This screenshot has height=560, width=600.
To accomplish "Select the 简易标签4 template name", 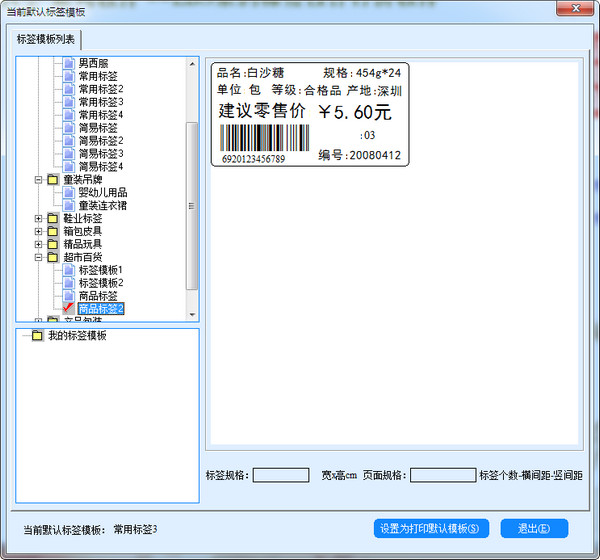I will pyautogui.click(x=101, y=167).
